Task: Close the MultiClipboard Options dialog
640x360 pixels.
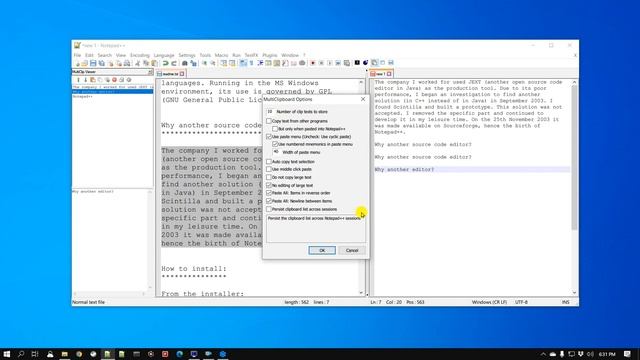Action: coord(363,99)
